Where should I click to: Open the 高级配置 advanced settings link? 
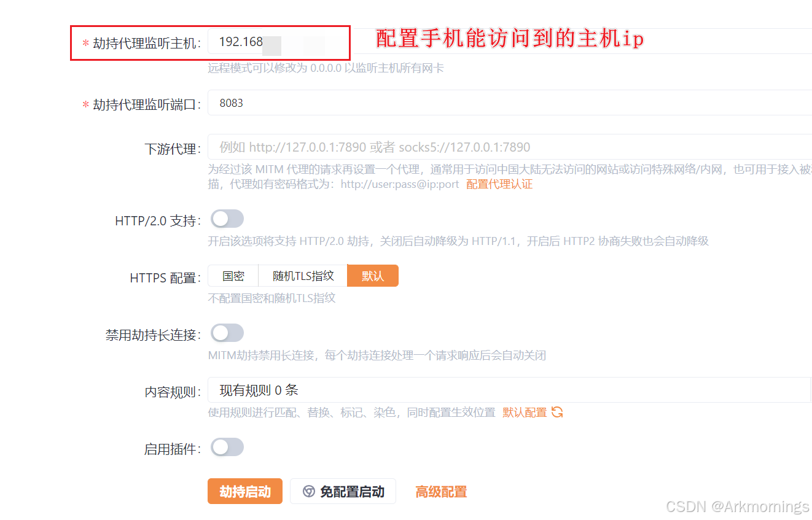pos(440,491)
